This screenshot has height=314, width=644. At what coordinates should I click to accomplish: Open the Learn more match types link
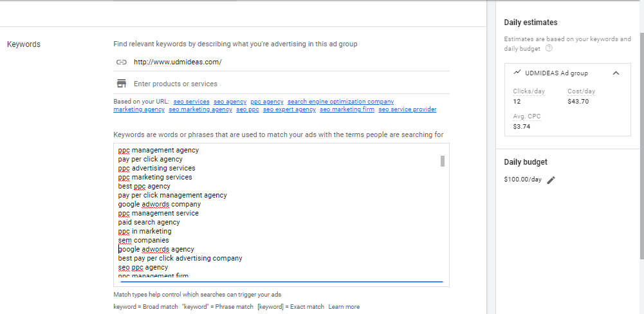tap(344, 307)
